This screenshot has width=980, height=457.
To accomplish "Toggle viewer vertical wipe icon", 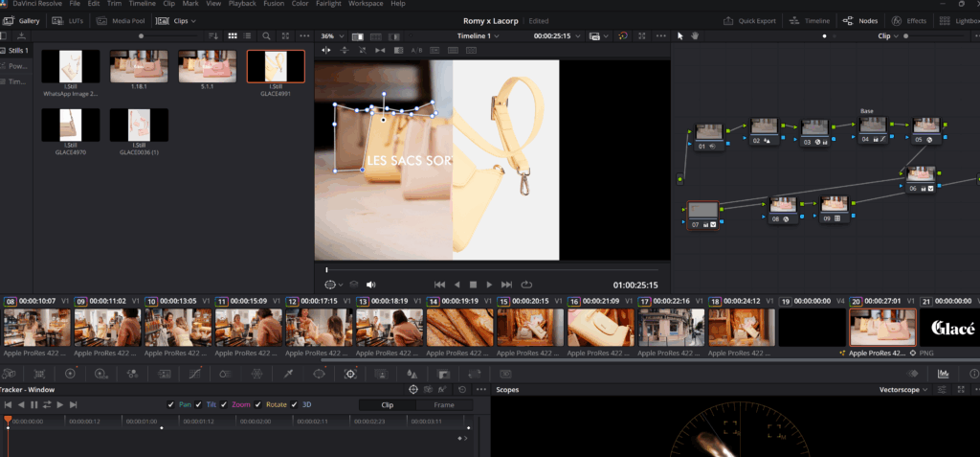I will (345, 50).
